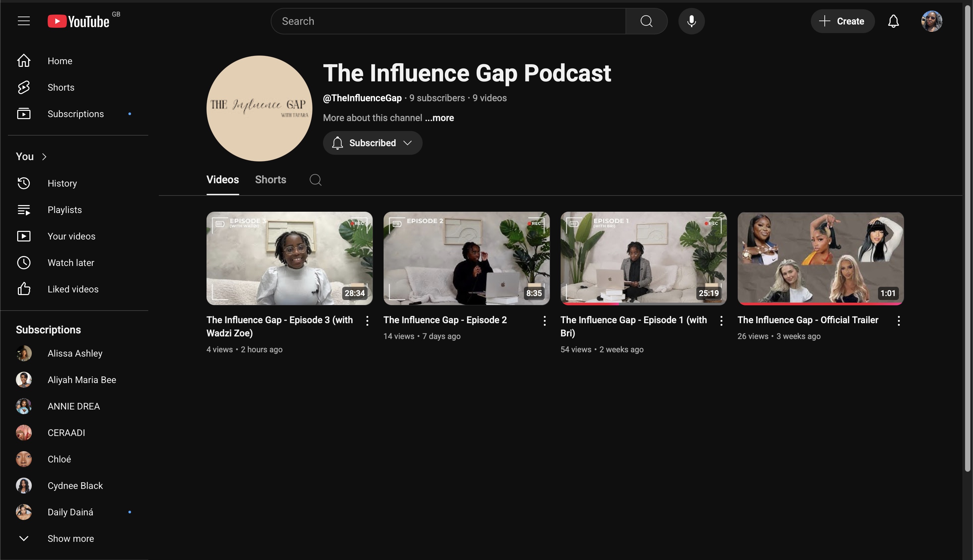
Task: Play Episode 2 video thumbnail
Action: (466, 258)
